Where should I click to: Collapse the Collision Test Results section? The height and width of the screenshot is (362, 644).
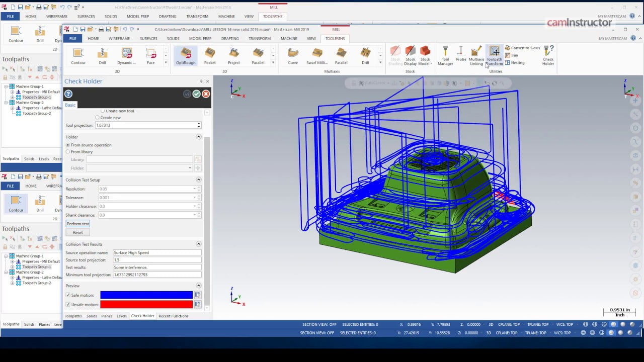coord(198,244)
